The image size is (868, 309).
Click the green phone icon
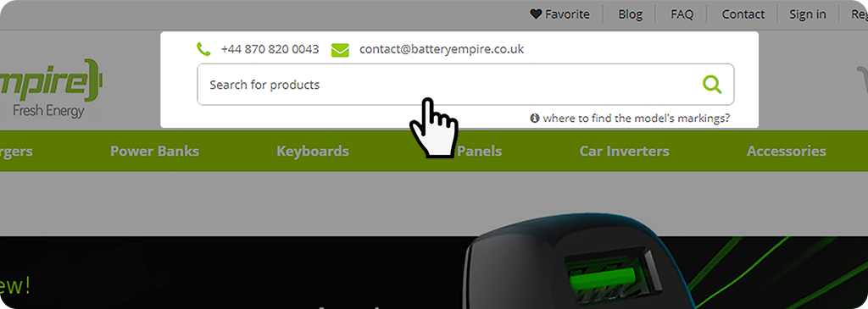tap(203, 49)
